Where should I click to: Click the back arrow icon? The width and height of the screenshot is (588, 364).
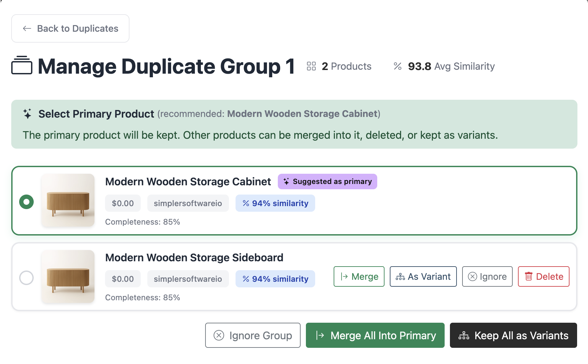[27, 29]
